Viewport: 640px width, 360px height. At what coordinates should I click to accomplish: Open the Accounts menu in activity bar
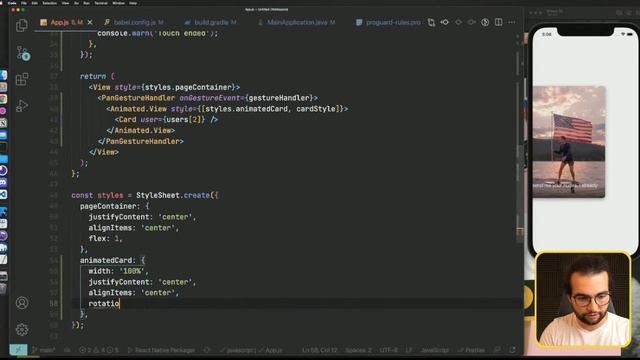[x=22, y=303]
